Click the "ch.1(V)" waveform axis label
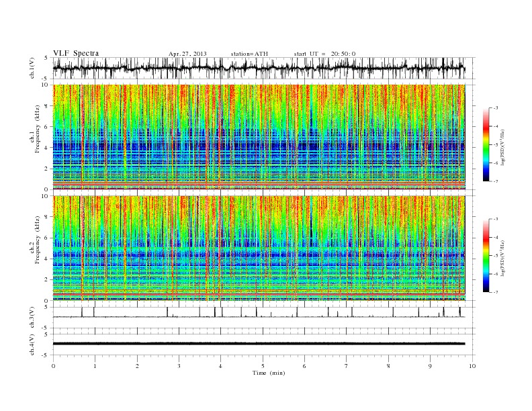The height and width of the screenshot is (411, 532). [32, 68]
